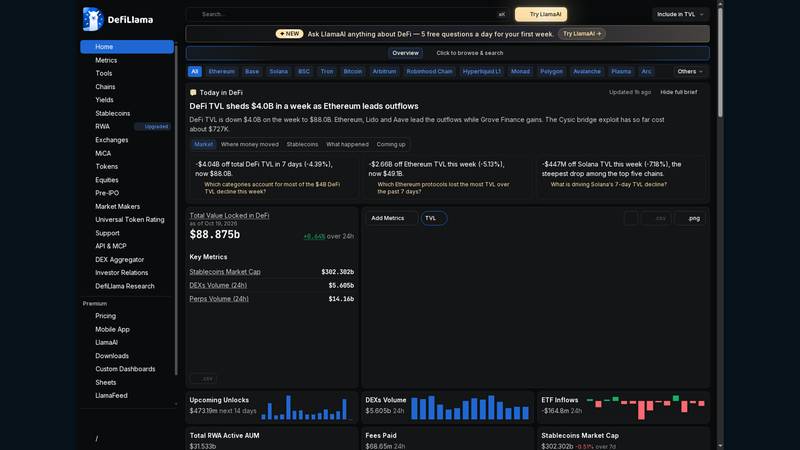
Task: Click the page vertical scrollbar
Action: (x=720, y=61)
